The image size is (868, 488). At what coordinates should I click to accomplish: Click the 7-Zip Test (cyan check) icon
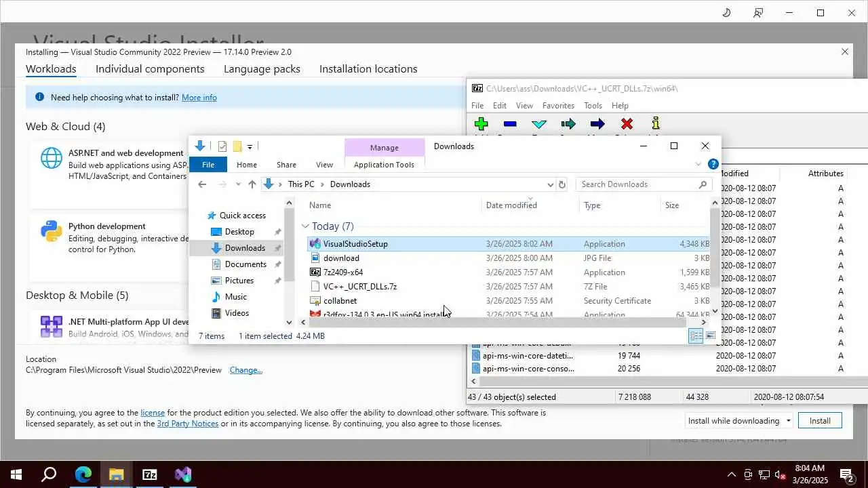tap(539, 124)
